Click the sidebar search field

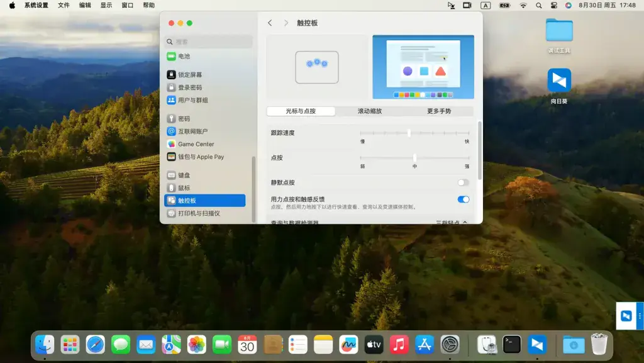(x=209, y=42)
